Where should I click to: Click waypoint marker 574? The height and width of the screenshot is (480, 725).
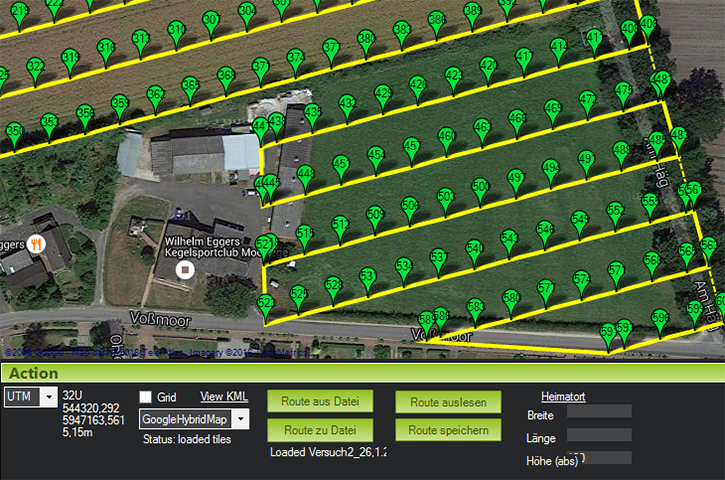tap(581, 281)
